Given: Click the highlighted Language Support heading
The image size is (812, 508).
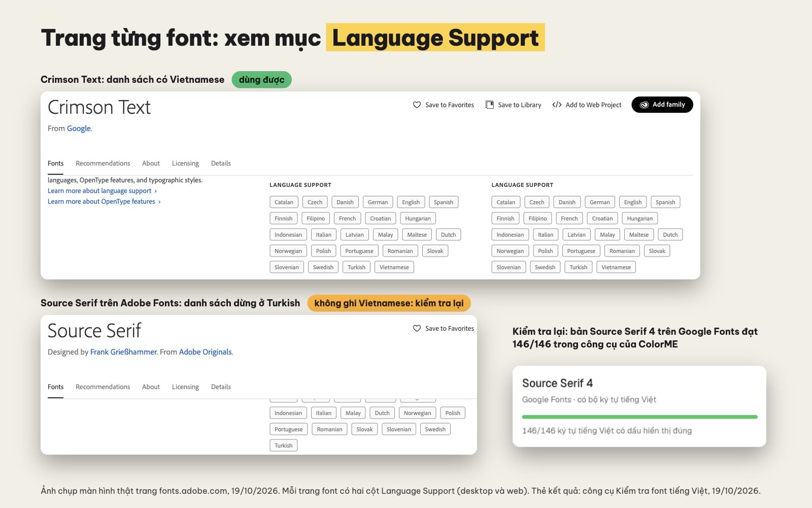Looking at the screenshot, I should [x=435, y=38].
